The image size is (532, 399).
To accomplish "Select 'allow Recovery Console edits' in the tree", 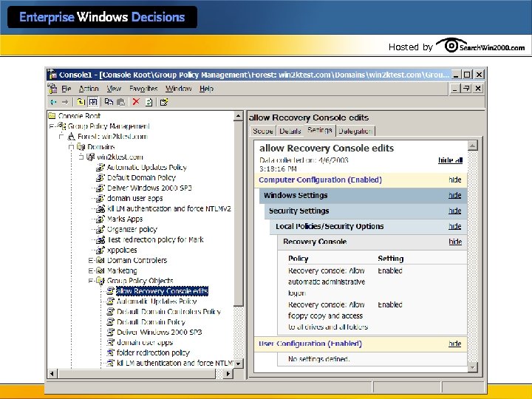I will click(162, 291).
